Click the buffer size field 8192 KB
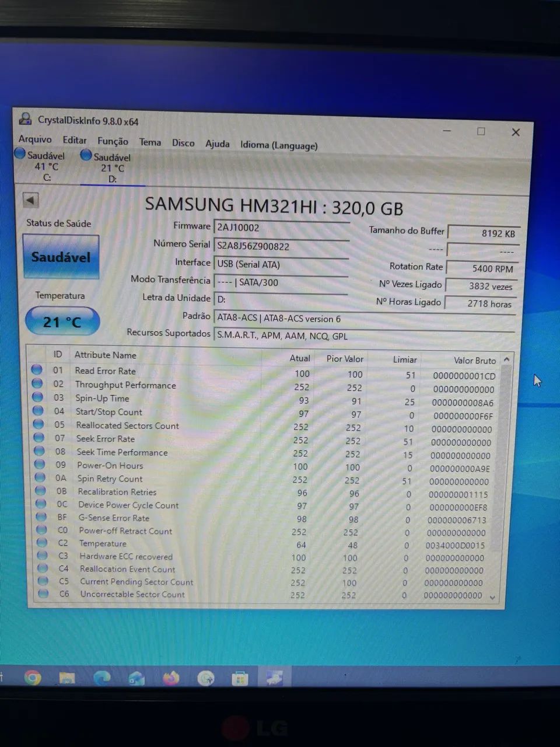560x747 pixels. tap(484, 233)
